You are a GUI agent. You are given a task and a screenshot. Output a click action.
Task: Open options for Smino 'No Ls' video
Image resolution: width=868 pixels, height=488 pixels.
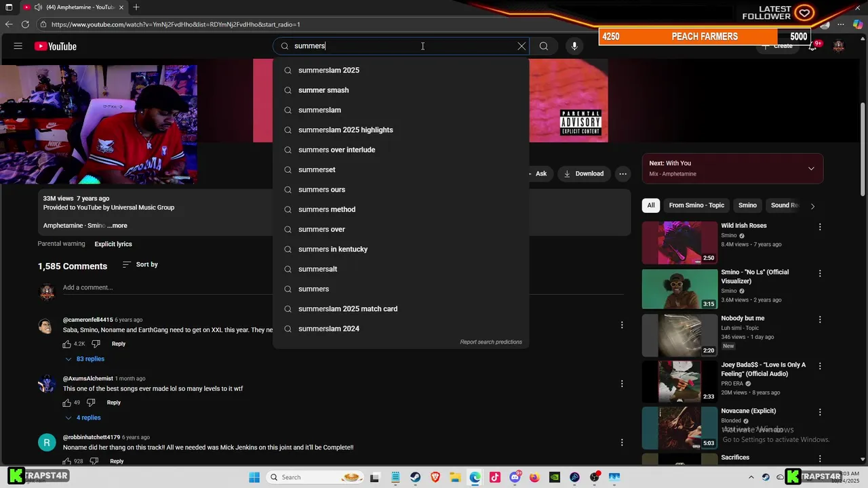point(820,274)
